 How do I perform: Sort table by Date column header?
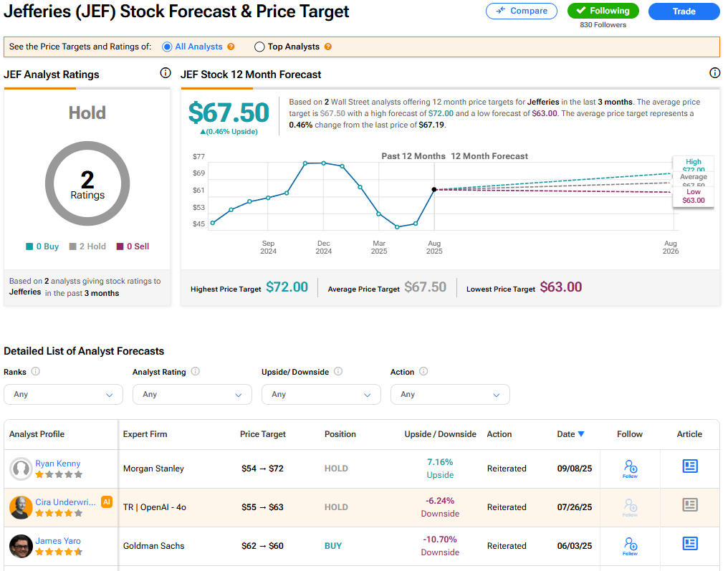(570, 434)
